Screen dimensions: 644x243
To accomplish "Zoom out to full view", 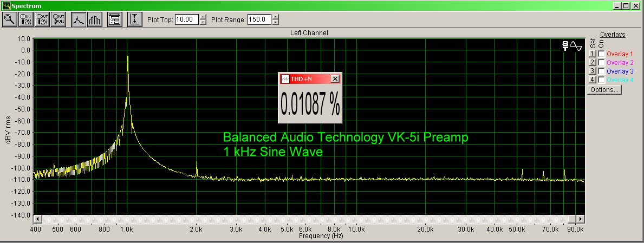I will pyautogui.click(x=59, y=19).
